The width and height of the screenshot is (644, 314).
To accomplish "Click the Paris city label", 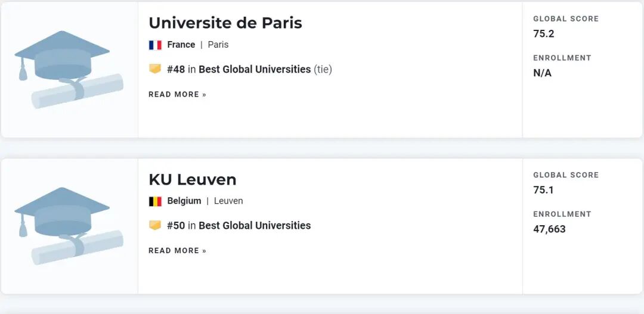I will pos(218,45).
